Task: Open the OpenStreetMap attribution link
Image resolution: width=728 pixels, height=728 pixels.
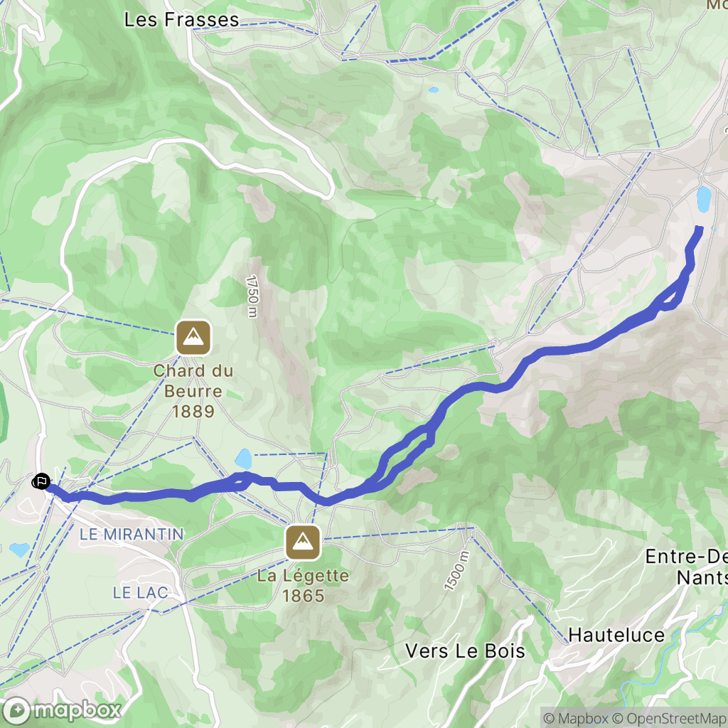Action: pos(670,719)
